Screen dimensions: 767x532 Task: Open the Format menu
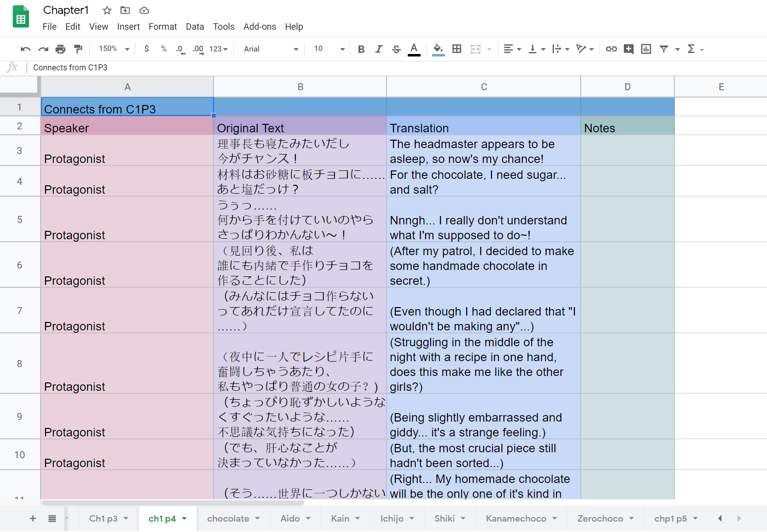click(x=163, y=27)
